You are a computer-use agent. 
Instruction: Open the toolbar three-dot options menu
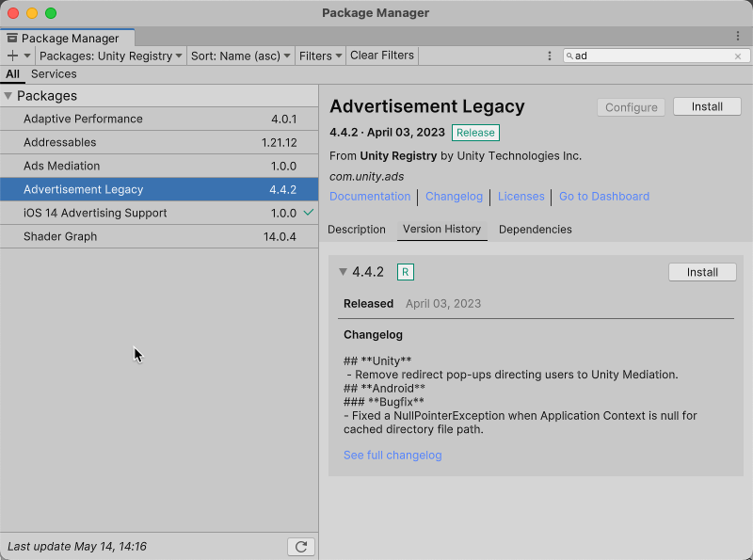tap(550, 56)
